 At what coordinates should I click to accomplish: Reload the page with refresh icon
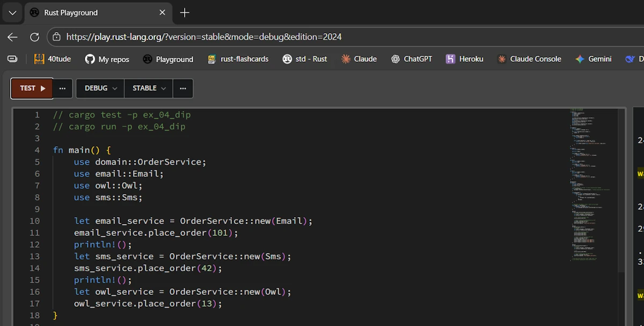click(x=34, y=37)
